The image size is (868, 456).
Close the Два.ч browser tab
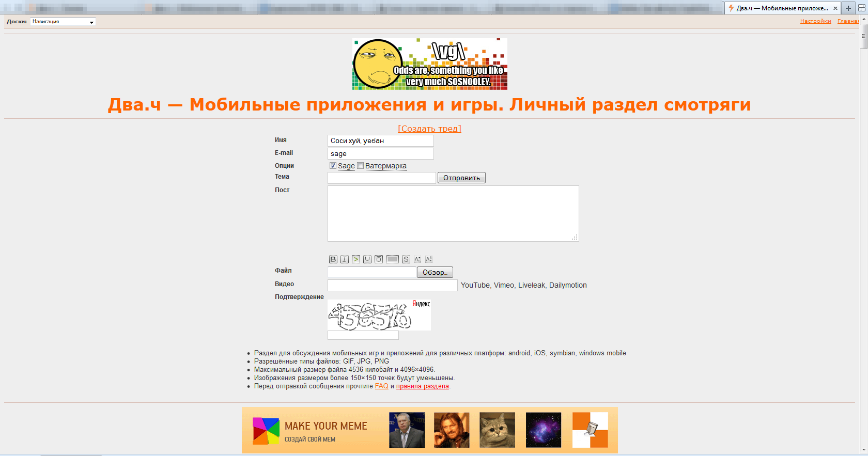[835, 8]
